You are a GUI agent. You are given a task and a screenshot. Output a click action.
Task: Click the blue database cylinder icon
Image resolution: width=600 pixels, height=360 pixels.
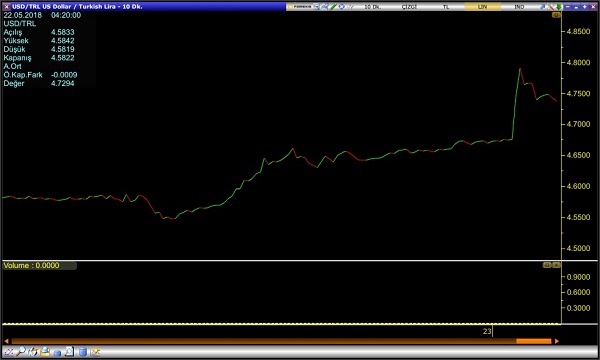pos(82,352)
